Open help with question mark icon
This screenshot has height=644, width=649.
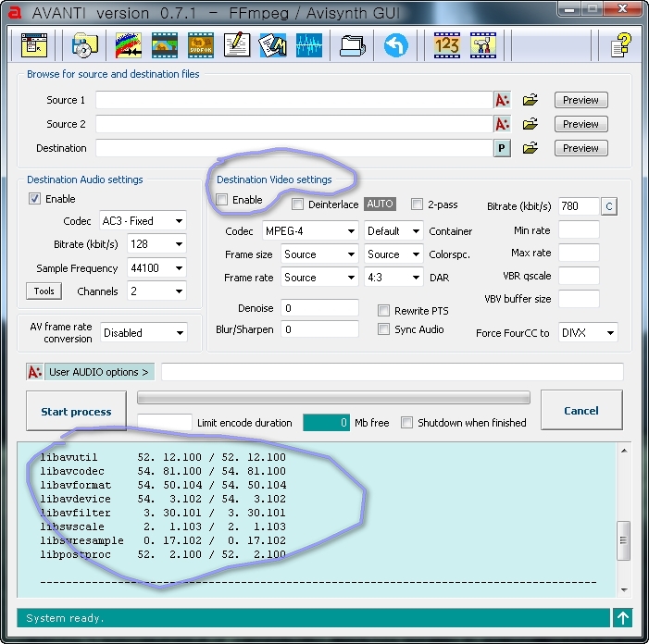pyautogui.click(x=621, y=45)
